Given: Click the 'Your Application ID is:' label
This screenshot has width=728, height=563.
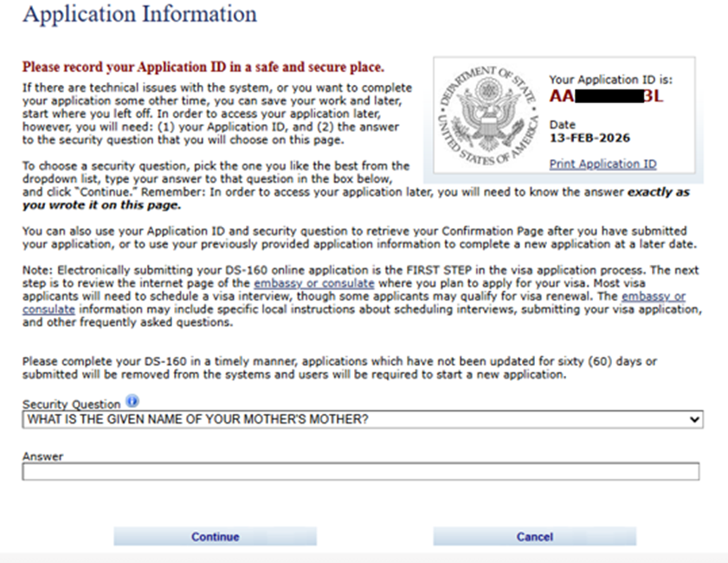Looking at the screenshot, I should 610,80.
